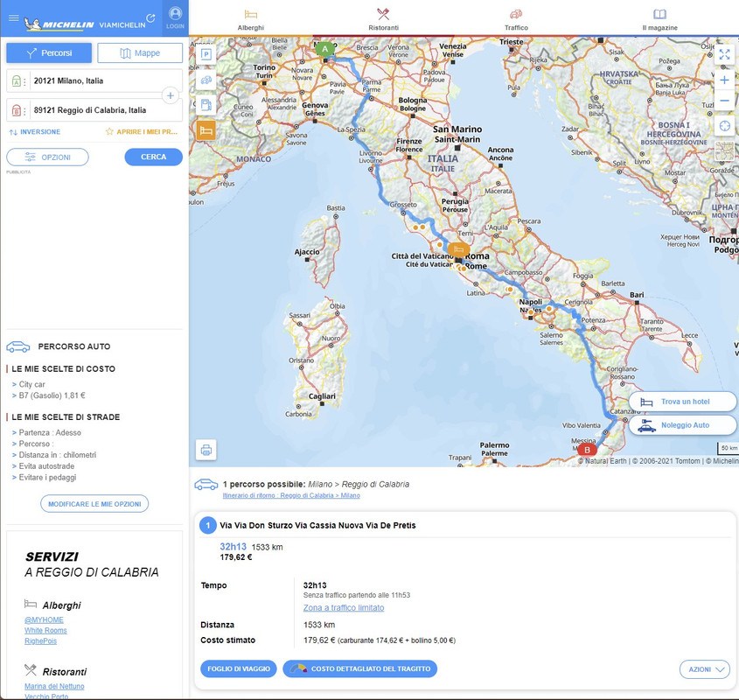739x700 pixels.
Task: Open Ristoranti from top navigation
Action: [x=383, y=20]
